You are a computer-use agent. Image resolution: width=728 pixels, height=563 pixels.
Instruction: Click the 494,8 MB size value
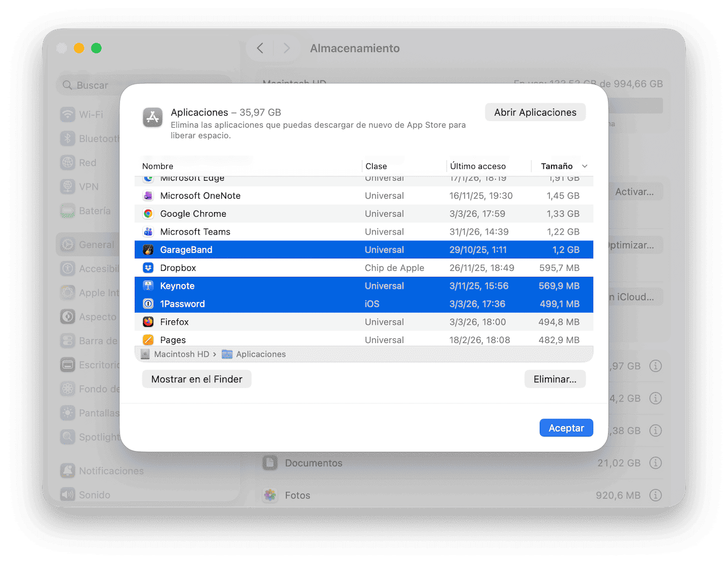[558, 322]
